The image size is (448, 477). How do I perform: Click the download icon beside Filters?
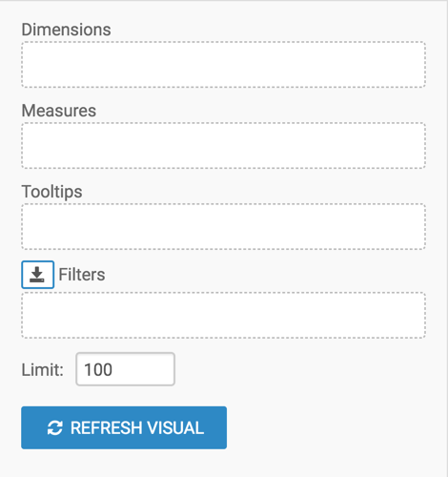tap(37, 275)
